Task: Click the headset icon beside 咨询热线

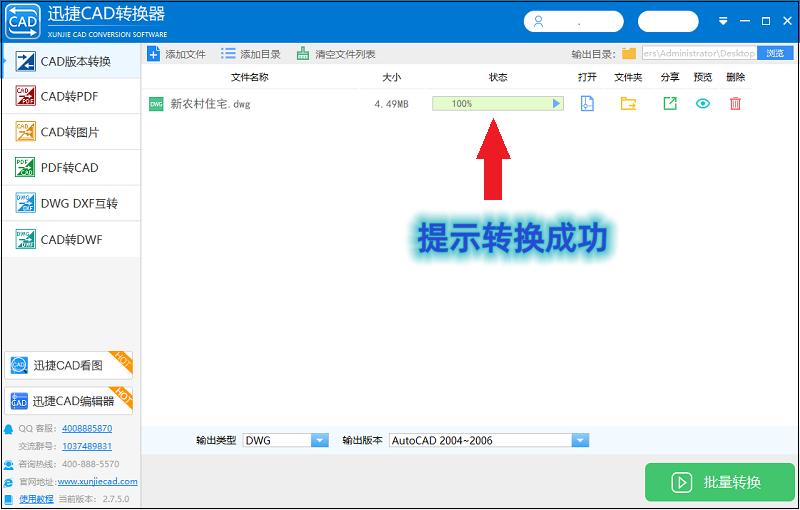Action: click(x=9, y=465)
